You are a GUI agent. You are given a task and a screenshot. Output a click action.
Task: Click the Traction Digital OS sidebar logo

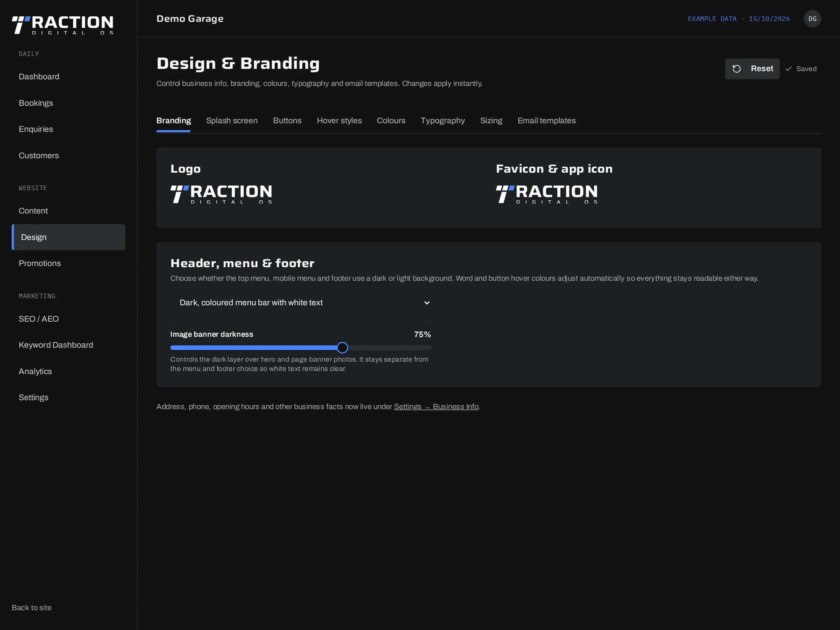(x=63, y=25)
